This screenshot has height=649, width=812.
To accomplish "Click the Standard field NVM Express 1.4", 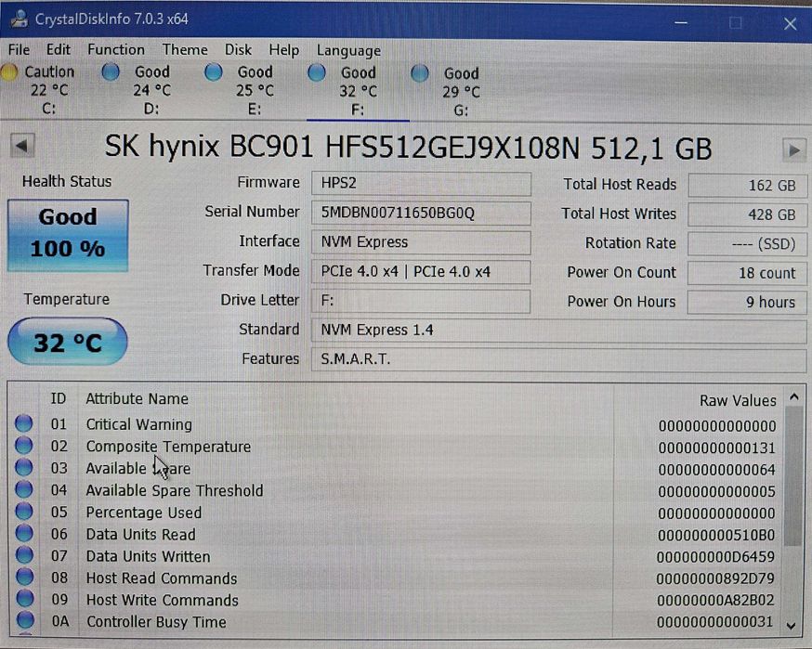I will (558, 331).
